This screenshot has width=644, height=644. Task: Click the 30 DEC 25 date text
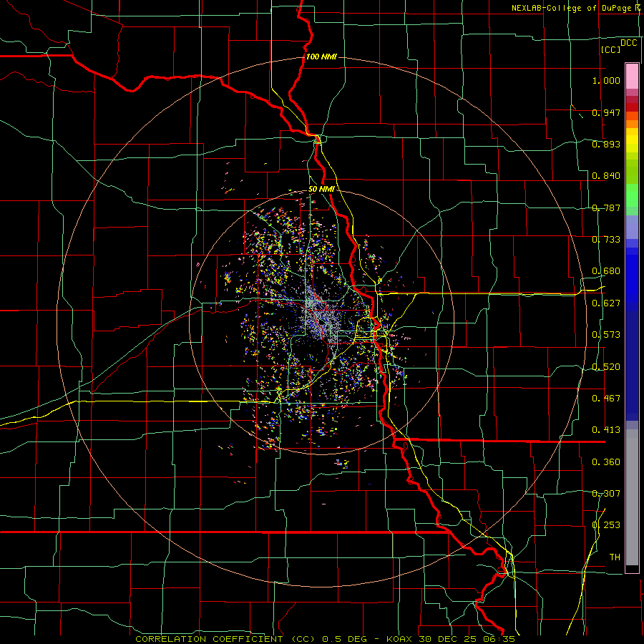pos(449,639)
